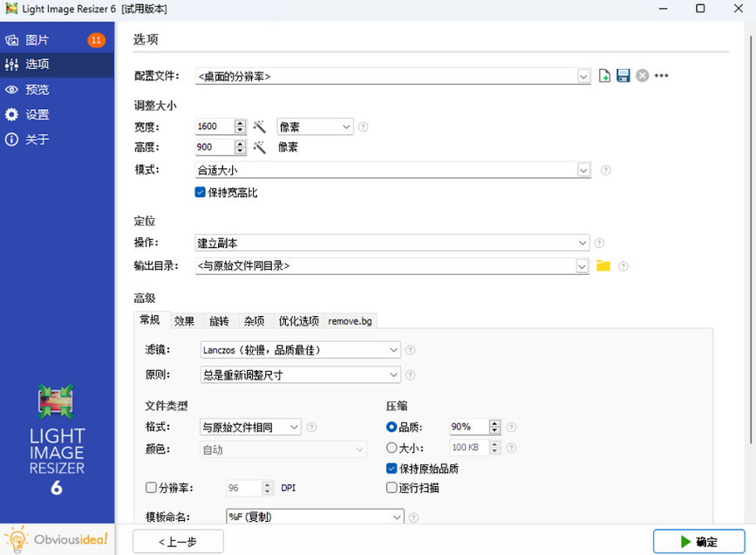Open help icon beside the 像素 unit dropdown
The height and width of the screenshot is (555, 756).
click(363, 127)
